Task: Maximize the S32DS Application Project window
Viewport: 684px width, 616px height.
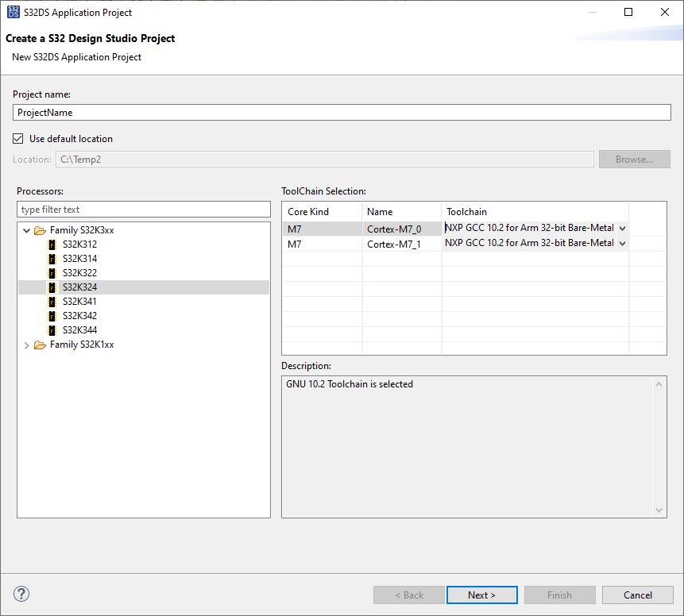Action: [x=628, y=12]
